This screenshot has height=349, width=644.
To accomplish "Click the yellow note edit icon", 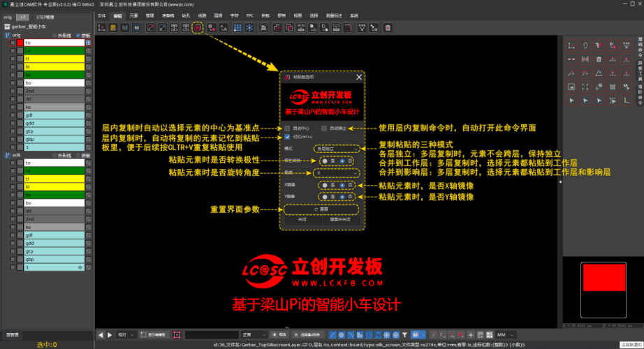I will (113, 27).
